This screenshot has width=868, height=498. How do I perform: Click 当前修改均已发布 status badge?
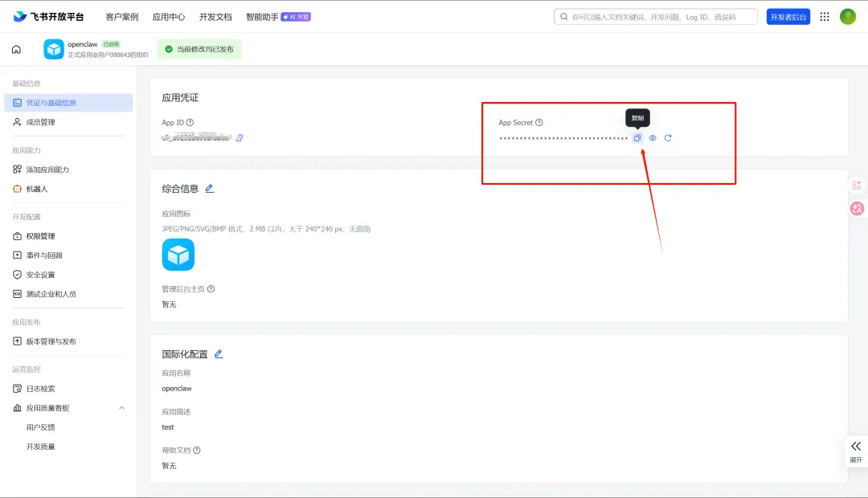coord(199,49)
